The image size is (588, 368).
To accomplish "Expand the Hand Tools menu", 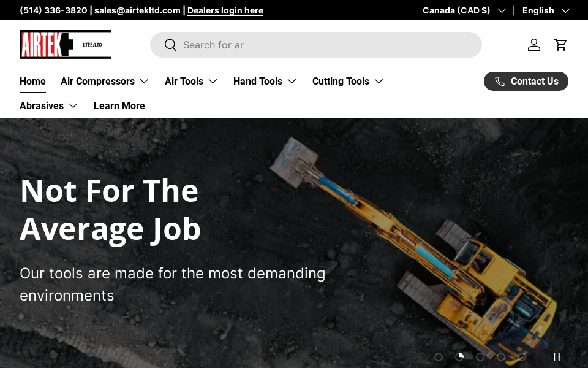I will pyautogui.click(x=265, y=81).
